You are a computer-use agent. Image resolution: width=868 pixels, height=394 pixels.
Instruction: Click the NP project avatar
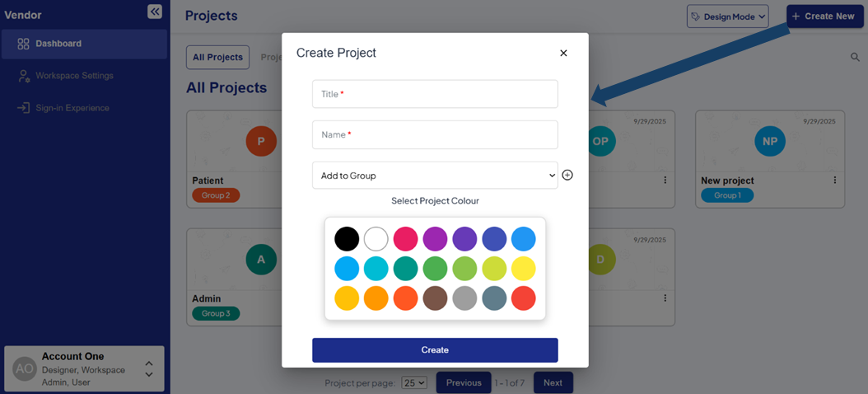pos(770,141)
